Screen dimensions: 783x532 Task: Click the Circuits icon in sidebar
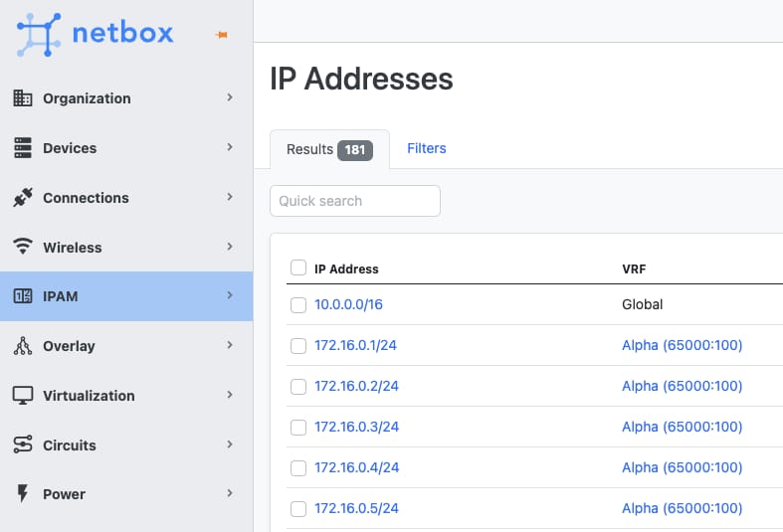click(23, 444)
